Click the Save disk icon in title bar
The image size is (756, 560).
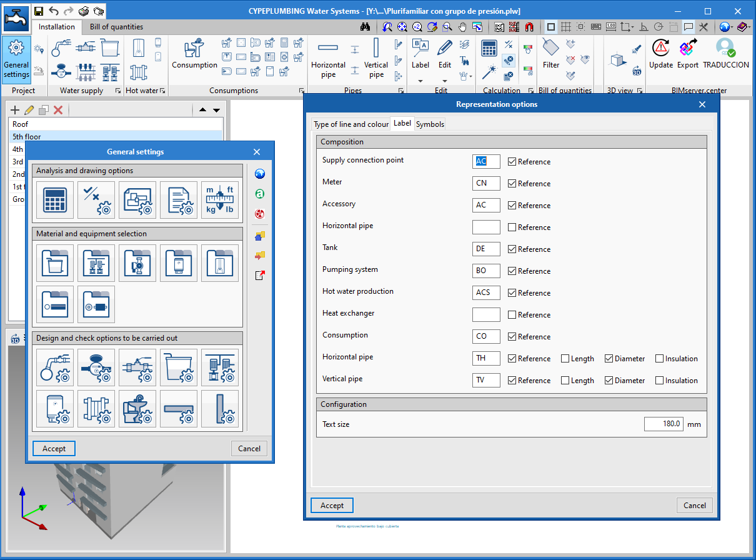coord(39,11)
